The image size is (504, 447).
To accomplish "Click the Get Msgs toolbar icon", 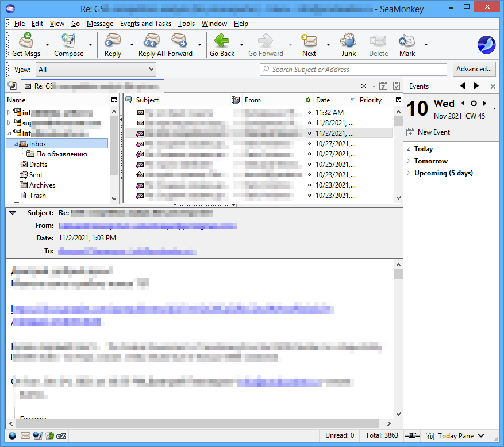I will [x=26, y=44].
